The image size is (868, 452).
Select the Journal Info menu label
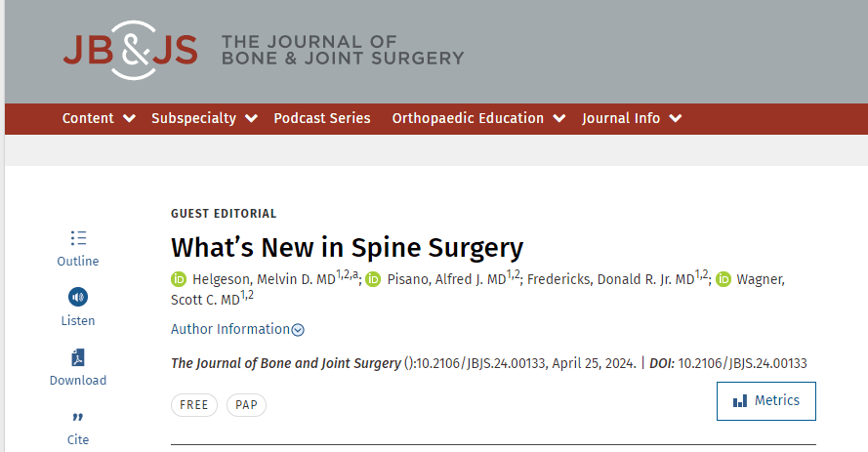621,118
